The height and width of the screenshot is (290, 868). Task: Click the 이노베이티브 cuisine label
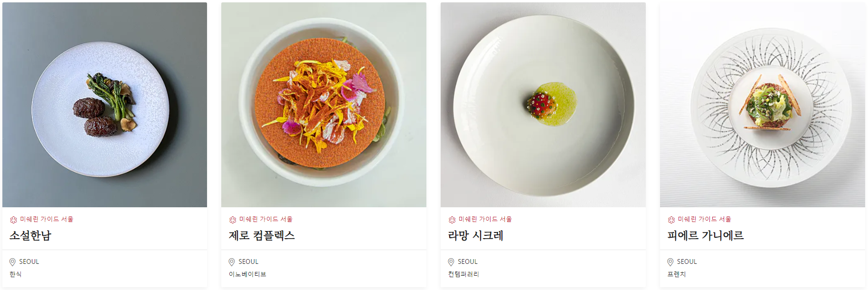(247, 274)
